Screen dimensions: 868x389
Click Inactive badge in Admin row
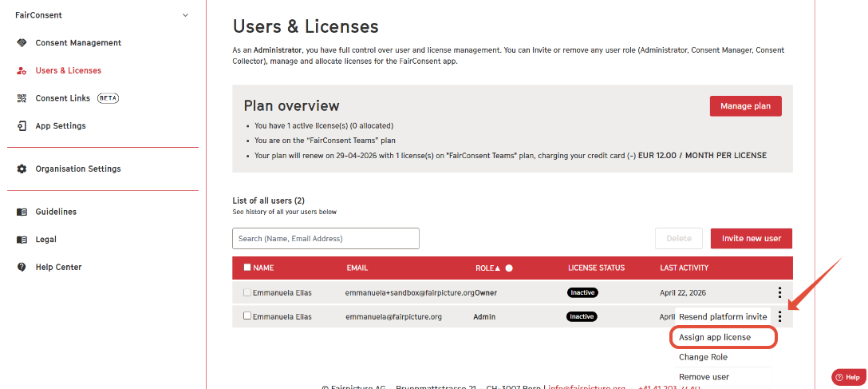click(x=582, y=316)
